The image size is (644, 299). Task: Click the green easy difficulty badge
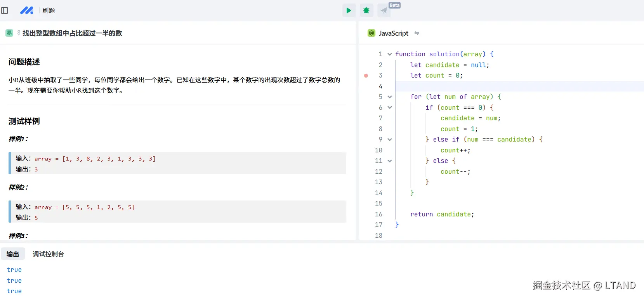9,33
